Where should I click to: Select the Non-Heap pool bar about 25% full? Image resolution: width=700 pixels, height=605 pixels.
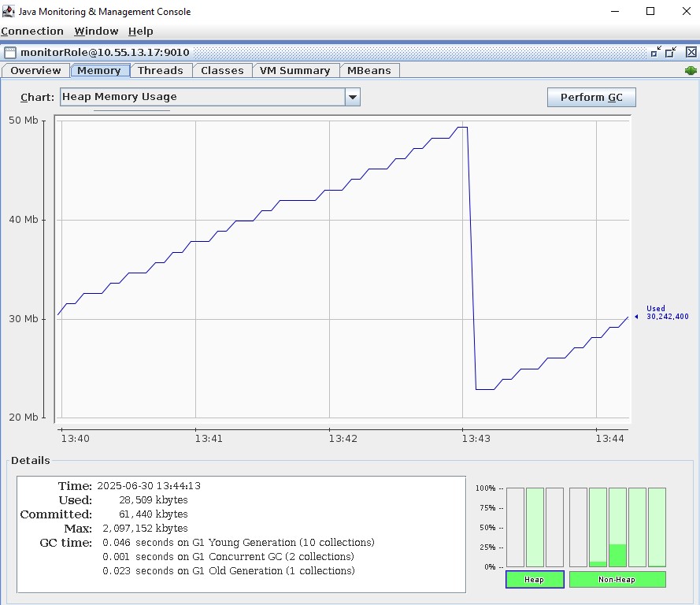[x=617, y=527]
